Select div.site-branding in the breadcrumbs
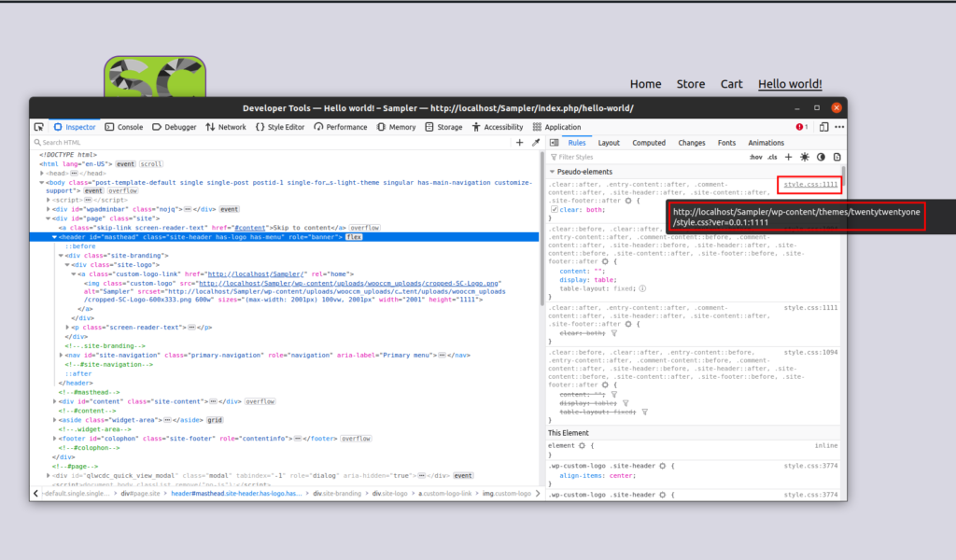The image size is (956, 560). click(337, 494)
